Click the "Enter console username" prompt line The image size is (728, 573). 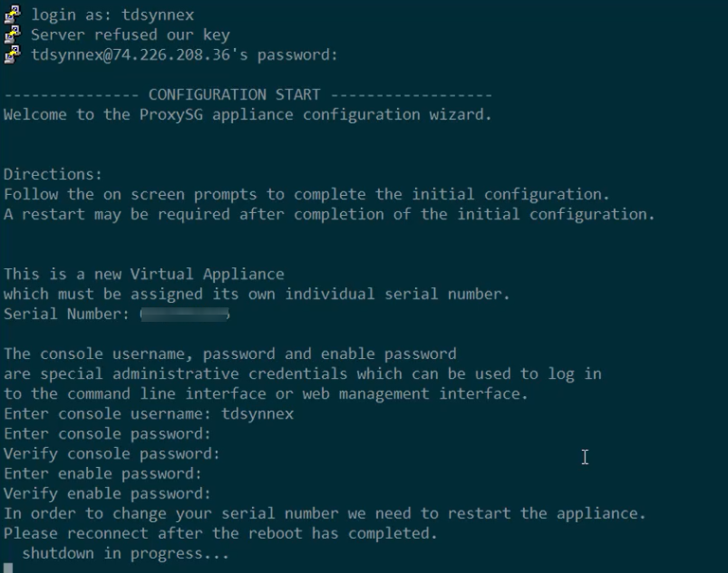pos(149,413)
